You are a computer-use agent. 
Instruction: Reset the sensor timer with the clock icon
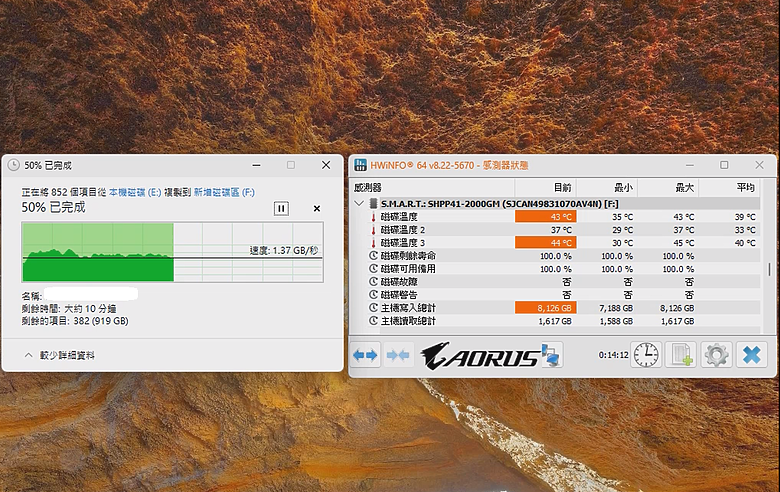(x=646, y=355)
